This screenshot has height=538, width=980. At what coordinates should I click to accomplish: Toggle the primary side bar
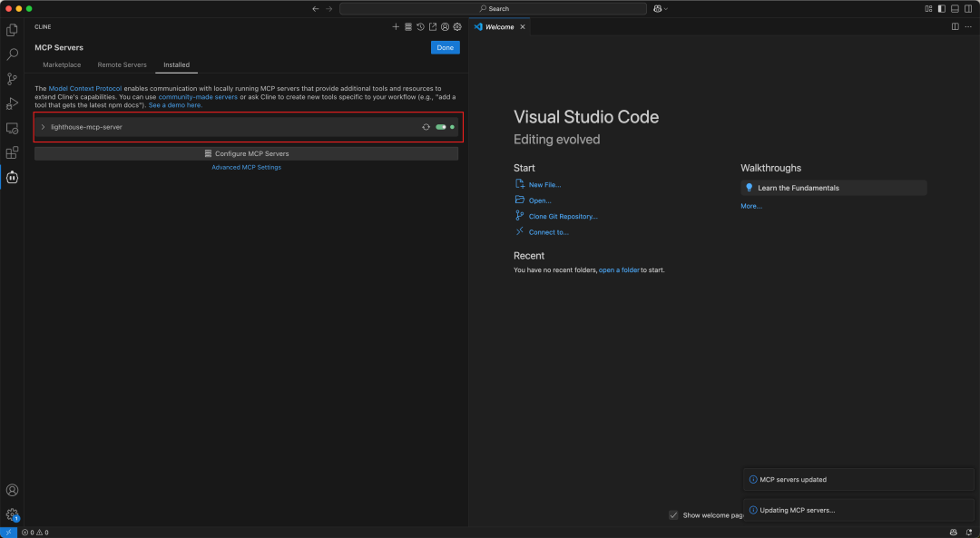[x=942, y=9]
